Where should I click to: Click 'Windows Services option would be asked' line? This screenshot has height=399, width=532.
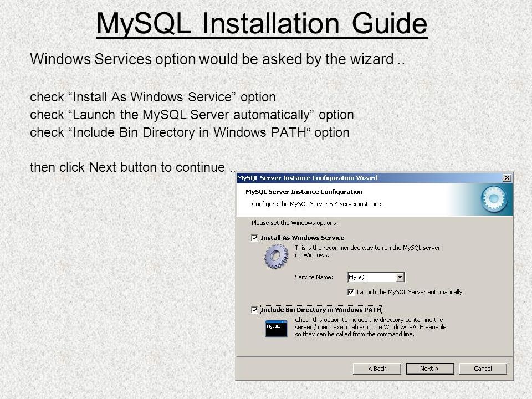point(217,59)
